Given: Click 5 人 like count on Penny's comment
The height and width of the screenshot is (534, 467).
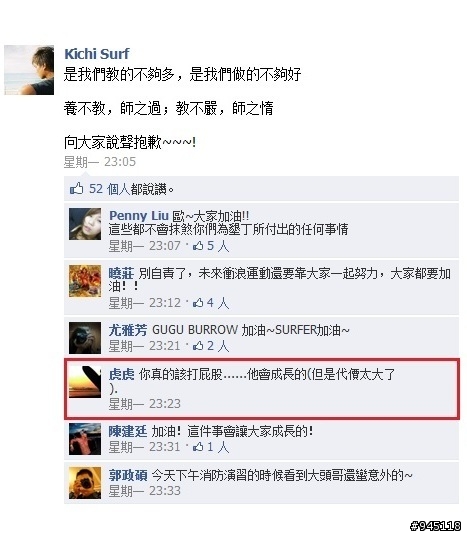Looking at the screenshot, I should (x=218, y=246).
